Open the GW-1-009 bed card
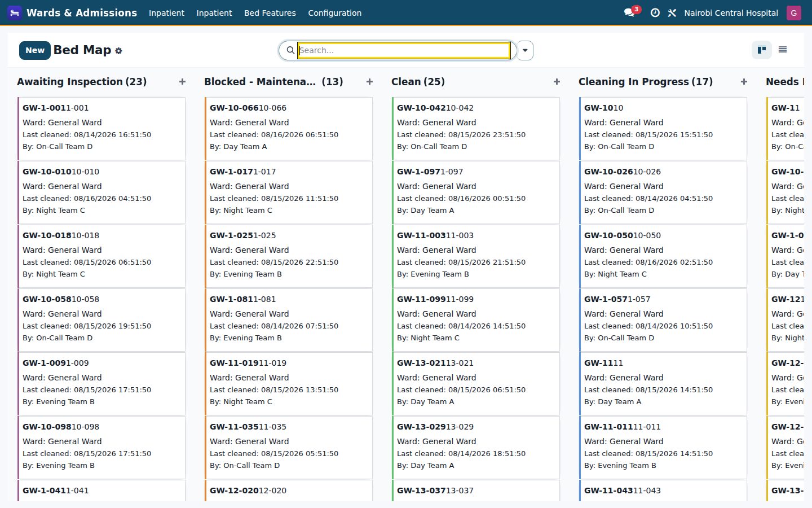Image resolution: width=812 pixels, height=508 pixels. tap(101, 384)
